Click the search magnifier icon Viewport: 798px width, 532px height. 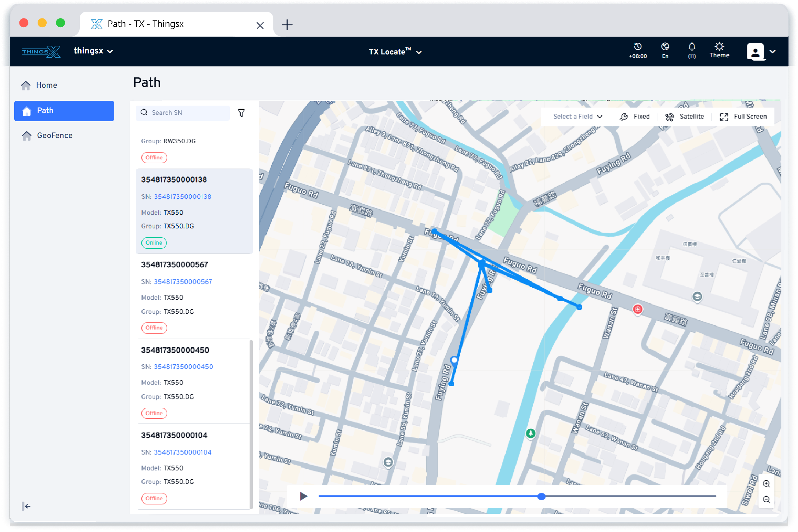144,112
